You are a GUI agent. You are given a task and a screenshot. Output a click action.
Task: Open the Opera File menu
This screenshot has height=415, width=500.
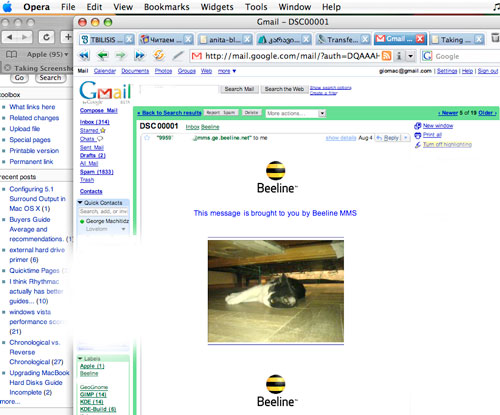pyautogui.click(x=68, y=7)
